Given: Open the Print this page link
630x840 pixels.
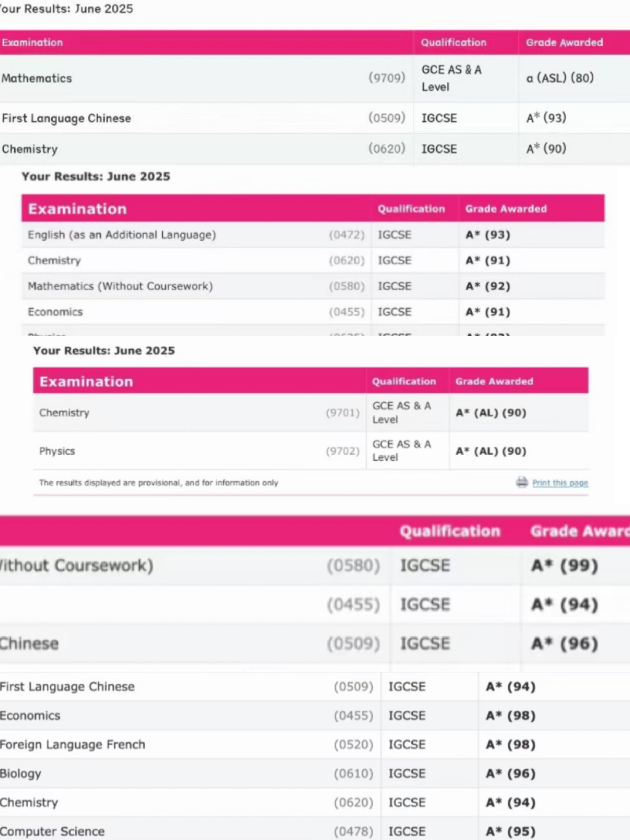Looking at the screenshot, I should tap(560, 483).
